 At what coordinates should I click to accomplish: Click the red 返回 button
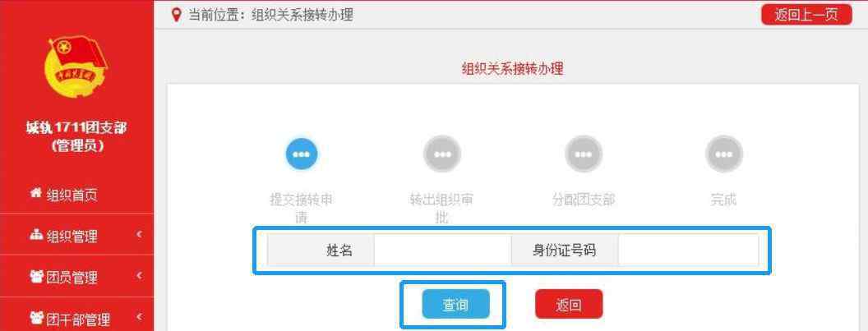[569, 304]
